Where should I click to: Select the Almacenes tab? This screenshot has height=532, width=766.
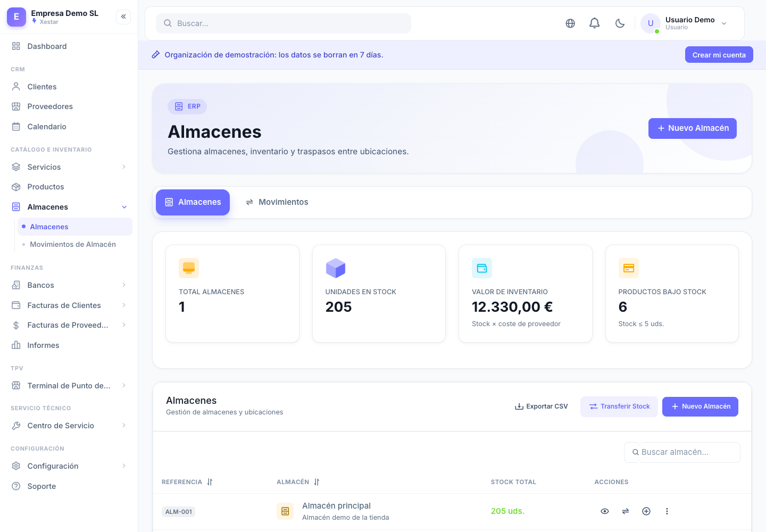coord(193,202)
